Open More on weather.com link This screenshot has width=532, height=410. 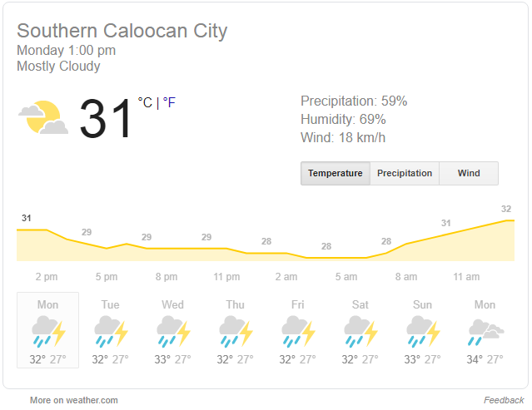click(73, 400)
